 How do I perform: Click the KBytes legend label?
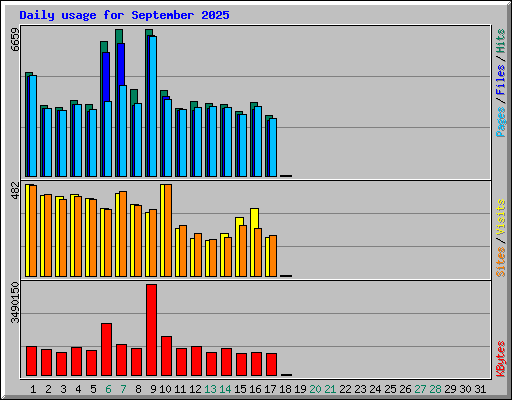(500, 359)
